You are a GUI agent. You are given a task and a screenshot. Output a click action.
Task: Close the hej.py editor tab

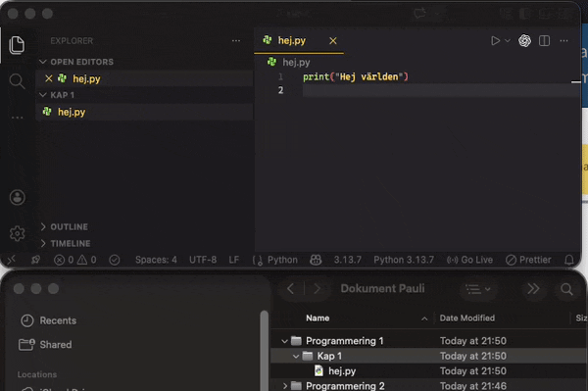(332, 40)
